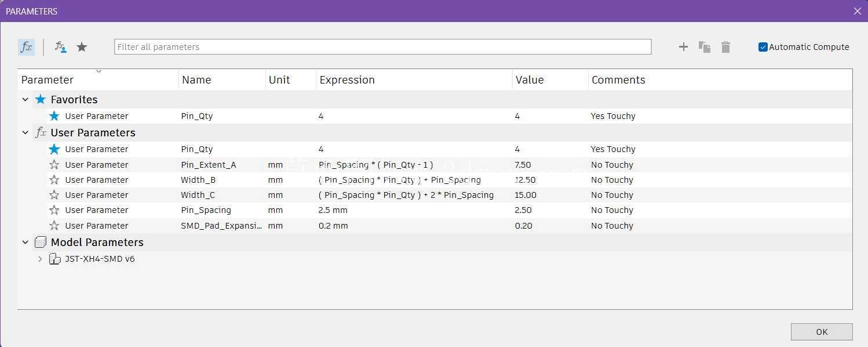This screenshot has height=347, width=868.
Task: Click the delete parameter trash icon
Action: click(x=725, y=47)
